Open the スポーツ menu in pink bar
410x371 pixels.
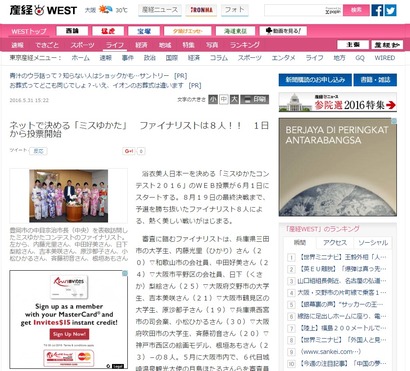(x=82, y=45)
